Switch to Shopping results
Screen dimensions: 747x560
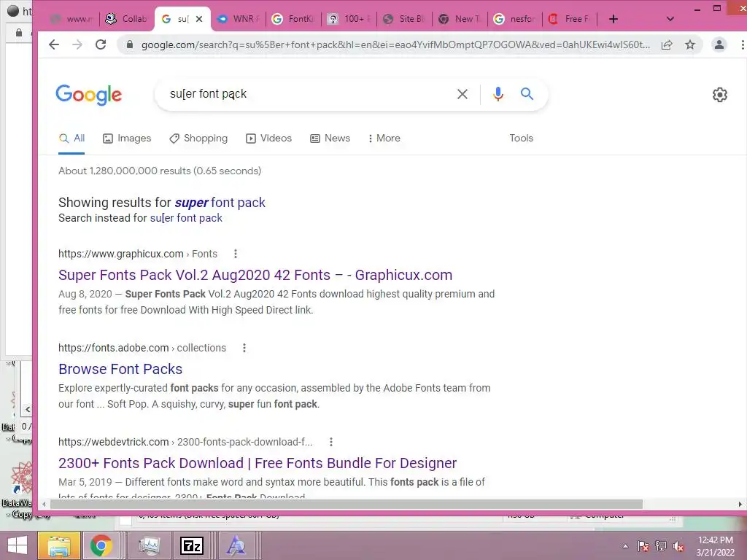click(198, 138)
